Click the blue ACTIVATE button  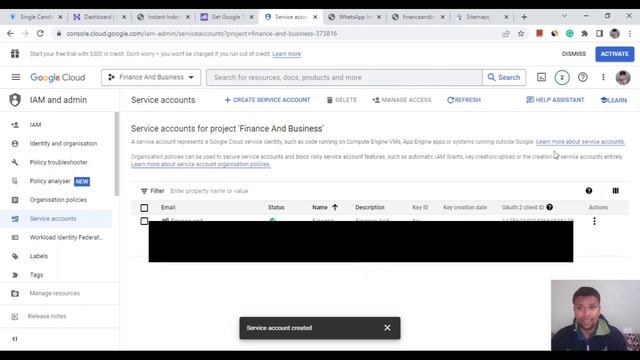click(x=615, y=54)
